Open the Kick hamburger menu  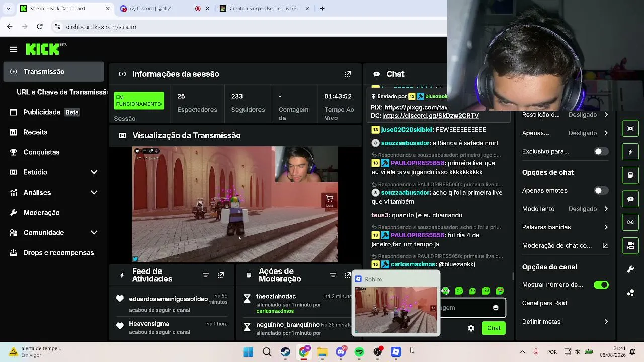[x=14, y=49]
